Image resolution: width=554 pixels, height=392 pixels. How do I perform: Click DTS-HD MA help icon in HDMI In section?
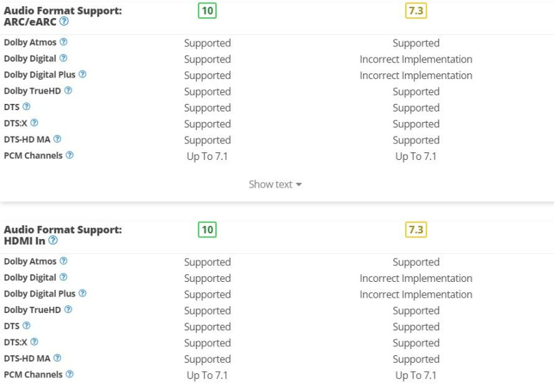[57, 358]
